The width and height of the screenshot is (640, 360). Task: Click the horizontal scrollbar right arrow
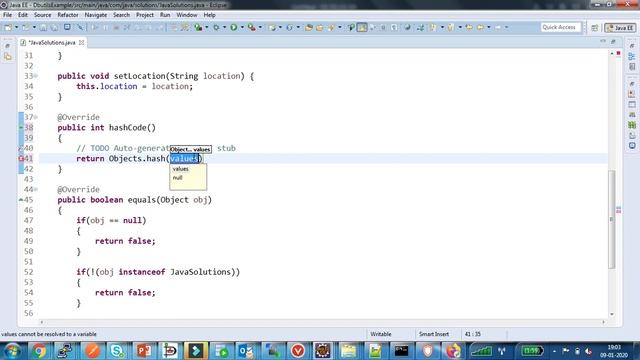tap(603, 322)
